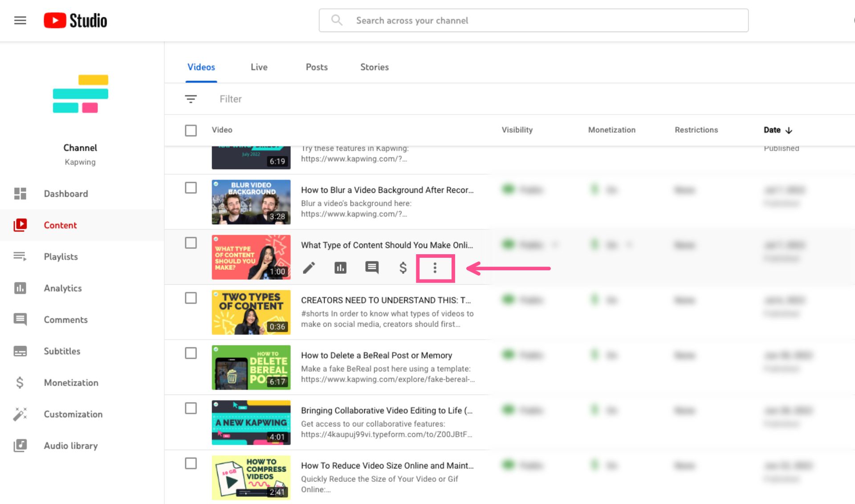Viewport: 855px width, 504px height.
Task: Switch to the Posts tab
Action: (x=317, y=67)
